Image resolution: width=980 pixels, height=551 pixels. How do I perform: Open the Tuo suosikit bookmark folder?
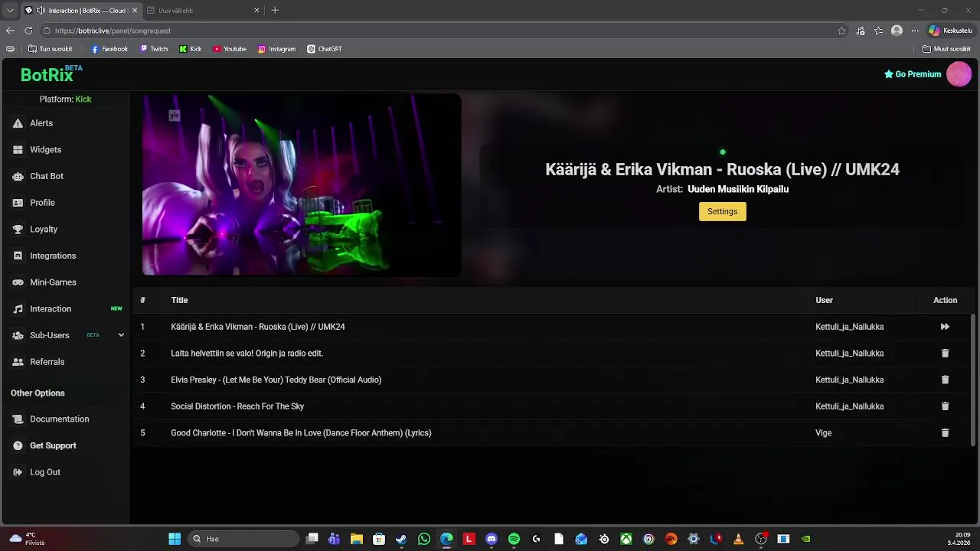(50, 49)
